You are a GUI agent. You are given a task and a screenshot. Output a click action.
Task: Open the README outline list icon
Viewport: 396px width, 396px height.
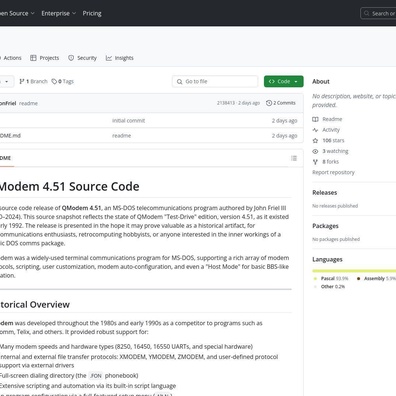[x=294, y=158]
